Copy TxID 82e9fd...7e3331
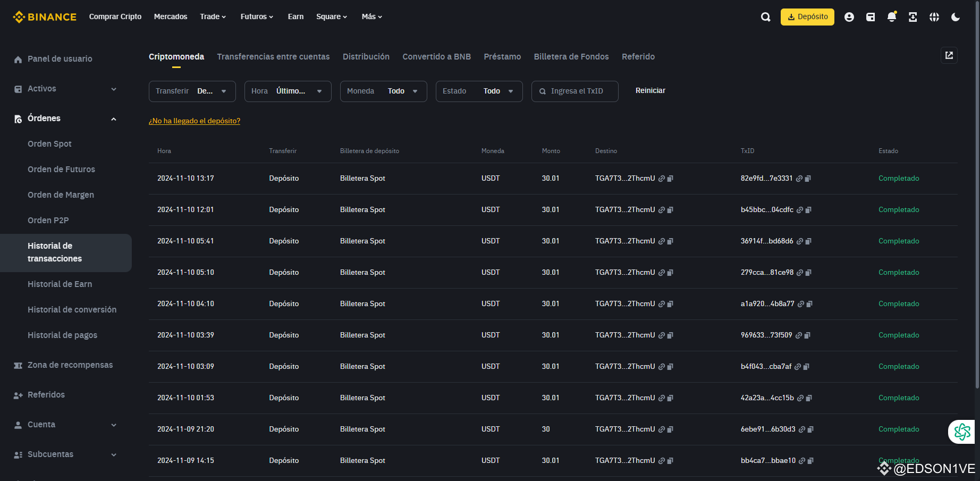The height and width of the screenshot is (481, 980). pos(808,179)
